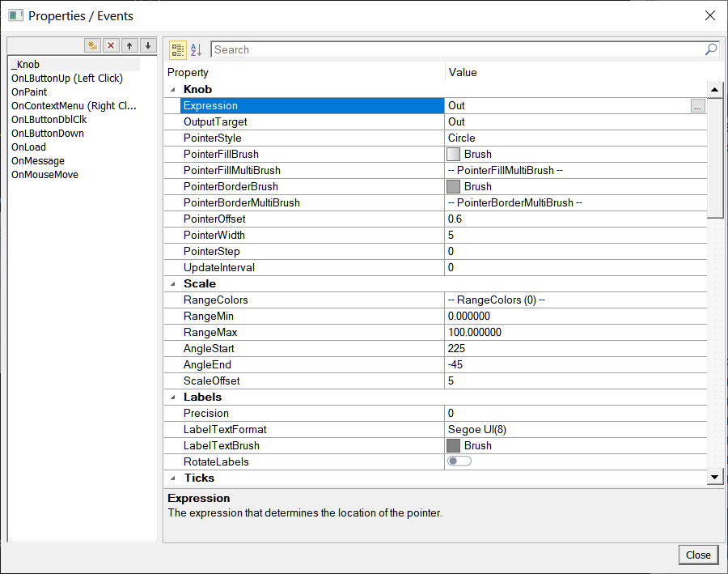Click the AngleEnd value -45

click(455, 365)
